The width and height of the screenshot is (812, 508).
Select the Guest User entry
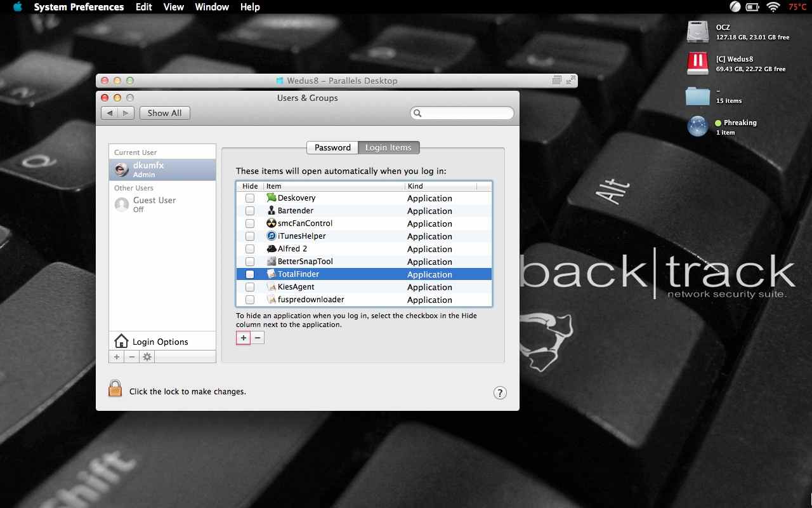[x=162, y=204]
